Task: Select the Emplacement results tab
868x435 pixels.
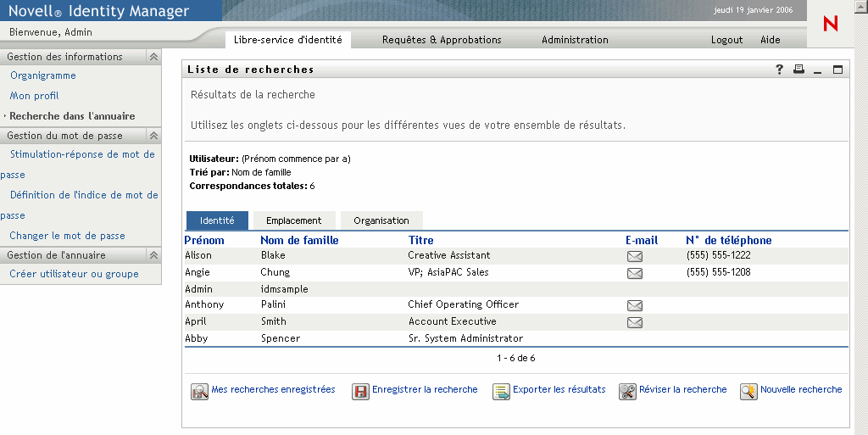Action: tap(294, 220)
